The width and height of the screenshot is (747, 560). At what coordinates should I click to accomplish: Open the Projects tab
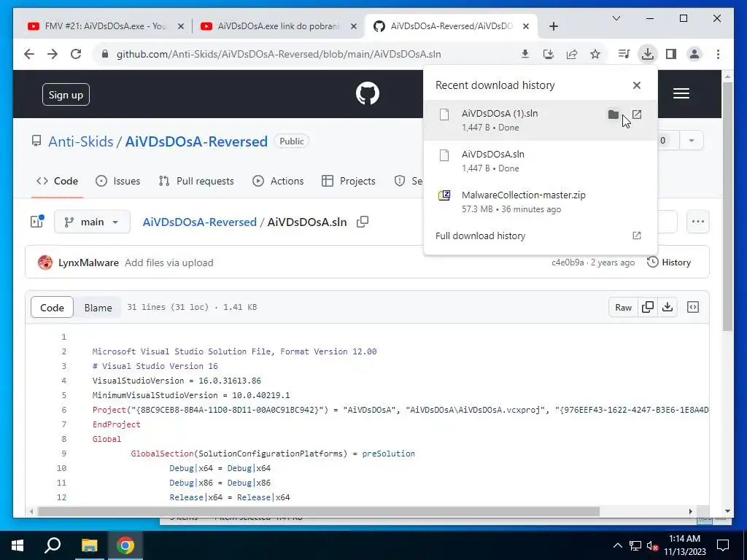coord(349,181)
